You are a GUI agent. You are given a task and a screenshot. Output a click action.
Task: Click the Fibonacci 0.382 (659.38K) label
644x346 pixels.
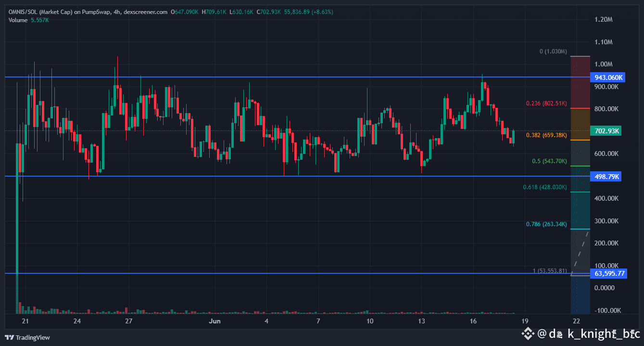(546, 135)
